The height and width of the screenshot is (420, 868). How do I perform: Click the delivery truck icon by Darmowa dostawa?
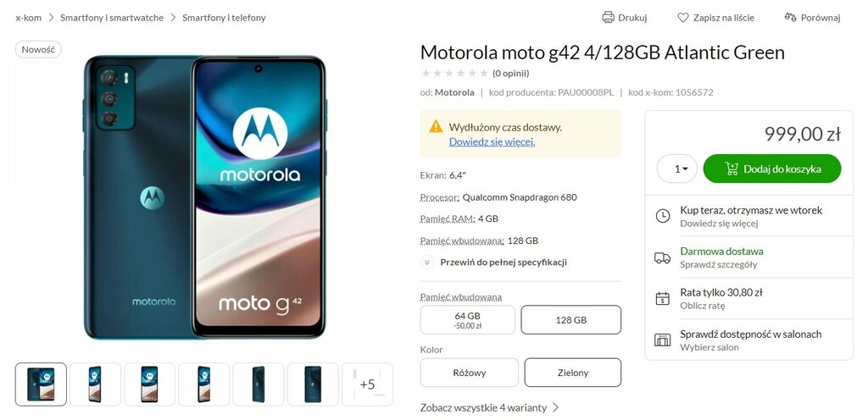point(662,257)
